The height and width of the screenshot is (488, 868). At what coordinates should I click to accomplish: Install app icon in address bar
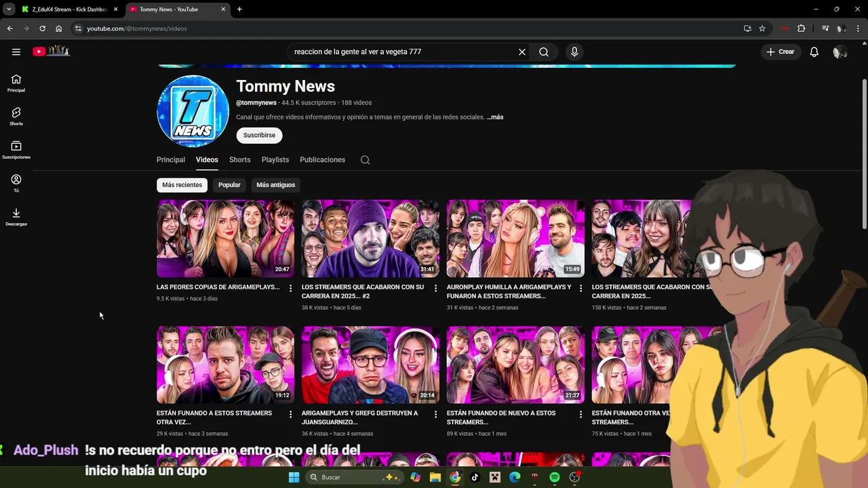click(747, 28)
